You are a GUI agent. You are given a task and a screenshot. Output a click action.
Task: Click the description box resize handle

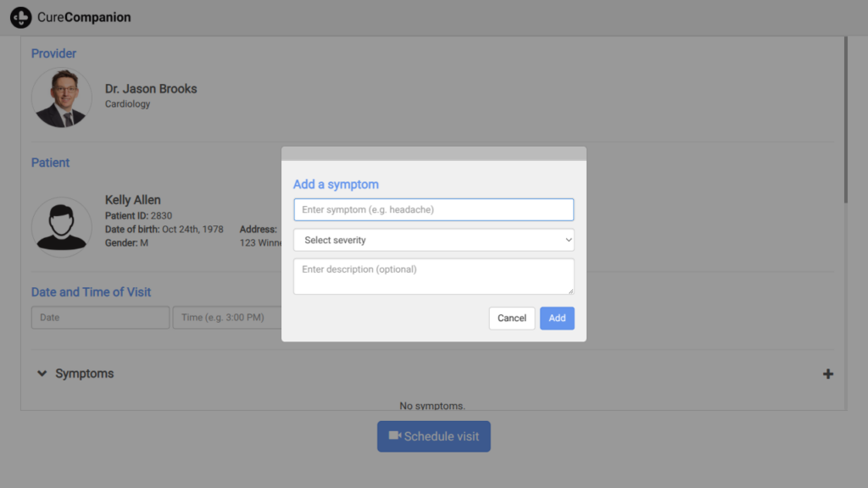570,291
